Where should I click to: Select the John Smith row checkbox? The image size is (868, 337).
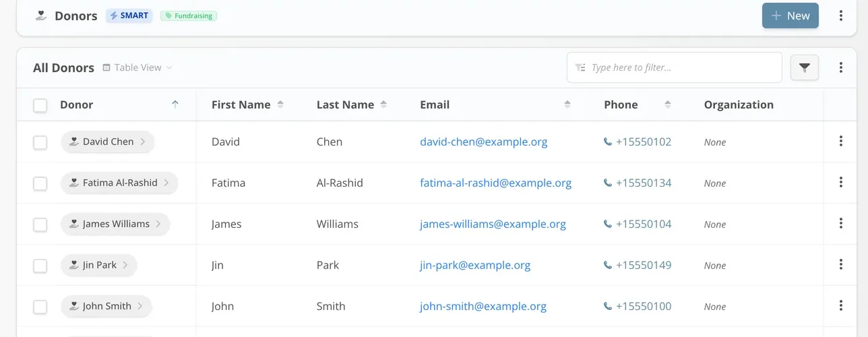click(x=40, y=307)
